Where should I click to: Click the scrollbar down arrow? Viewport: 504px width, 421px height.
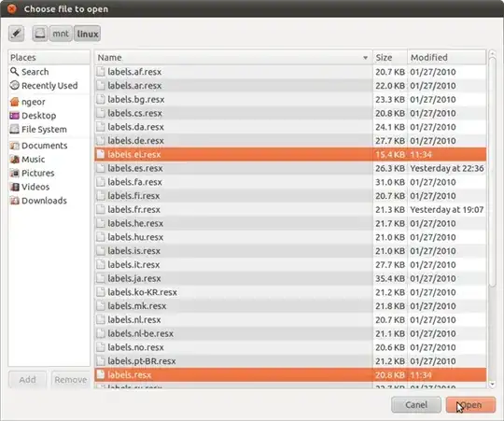click(x=492, y=384)
